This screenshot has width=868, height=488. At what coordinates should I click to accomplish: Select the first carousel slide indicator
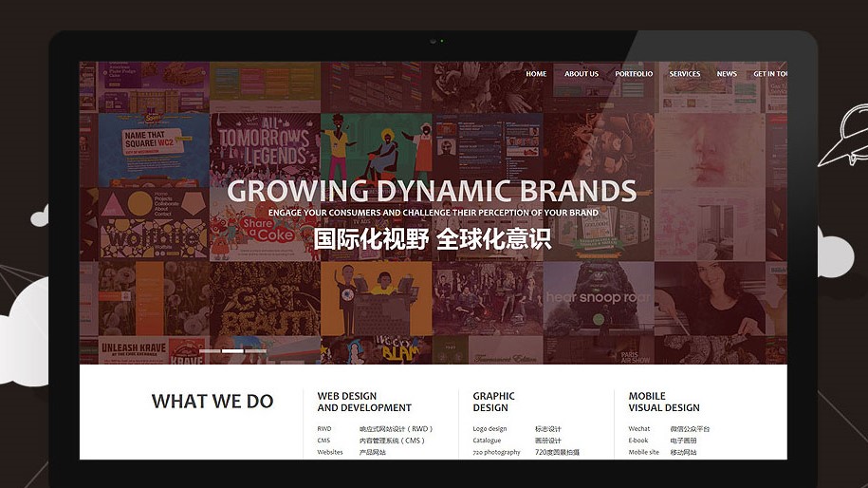click(210, 350)
